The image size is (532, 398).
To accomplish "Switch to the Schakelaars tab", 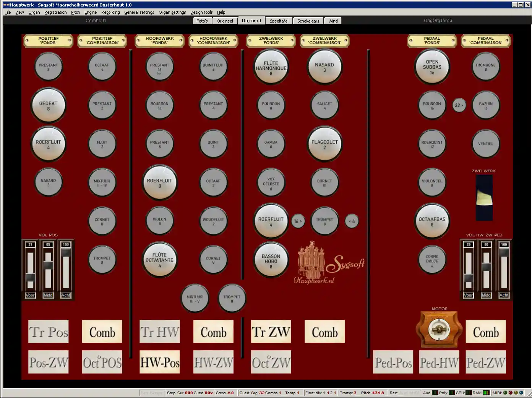I will pyautogui.click(x=308, y=21).
